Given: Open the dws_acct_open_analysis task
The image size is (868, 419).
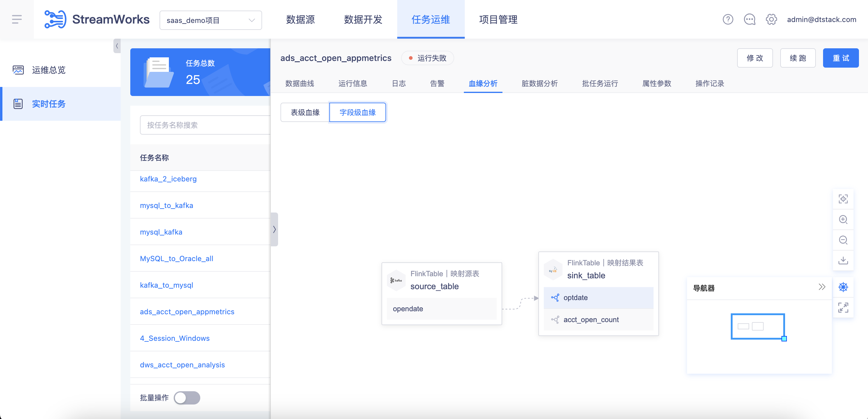Looking at the screenshot, I should click(182, 365).
